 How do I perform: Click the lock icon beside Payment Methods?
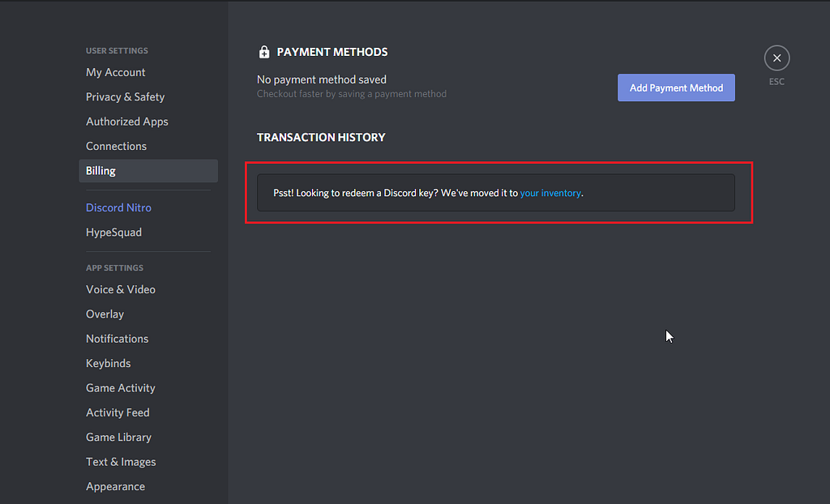[263, 52]
